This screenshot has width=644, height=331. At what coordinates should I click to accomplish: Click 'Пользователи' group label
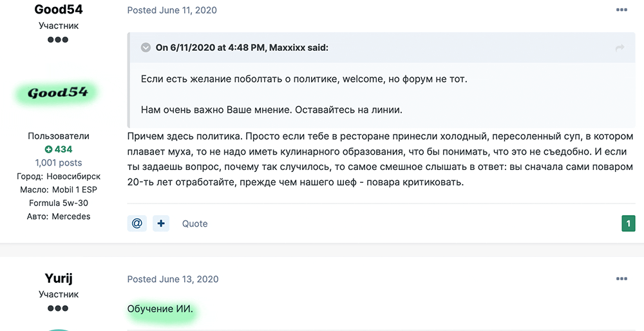point(59,136)
